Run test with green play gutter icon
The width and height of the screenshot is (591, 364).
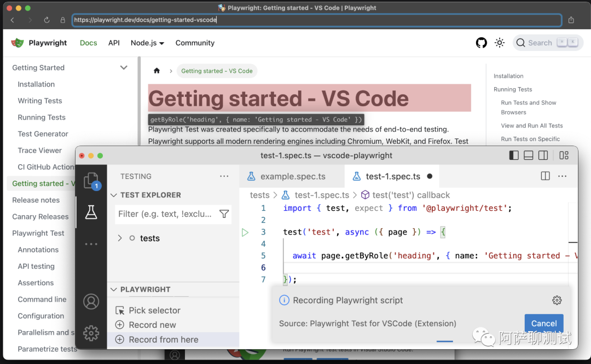245,232
